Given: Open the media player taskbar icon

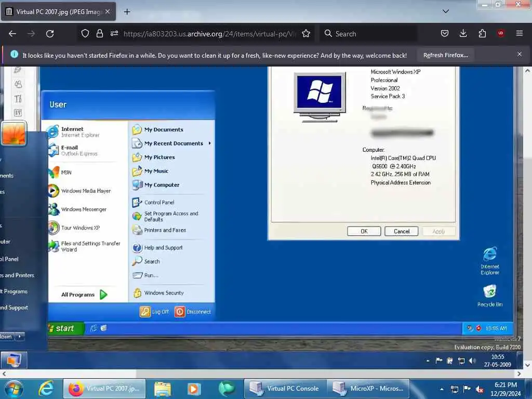Looking at the screenshot, I should click(x=194, y=389).
